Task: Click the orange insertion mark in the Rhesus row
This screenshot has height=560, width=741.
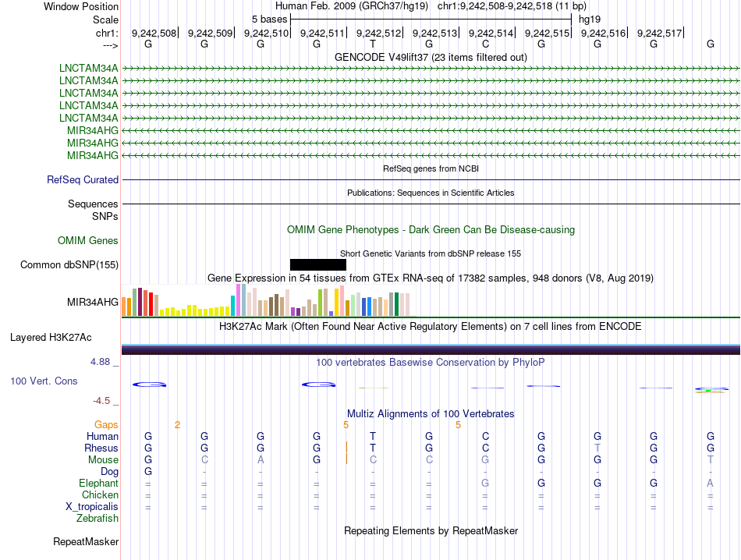Action: coord(346,447)
